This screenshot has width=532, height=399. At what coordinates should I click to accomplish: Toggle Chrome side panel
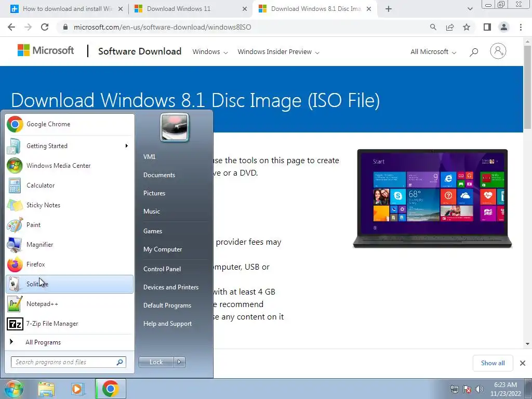(x=487, y=27)
